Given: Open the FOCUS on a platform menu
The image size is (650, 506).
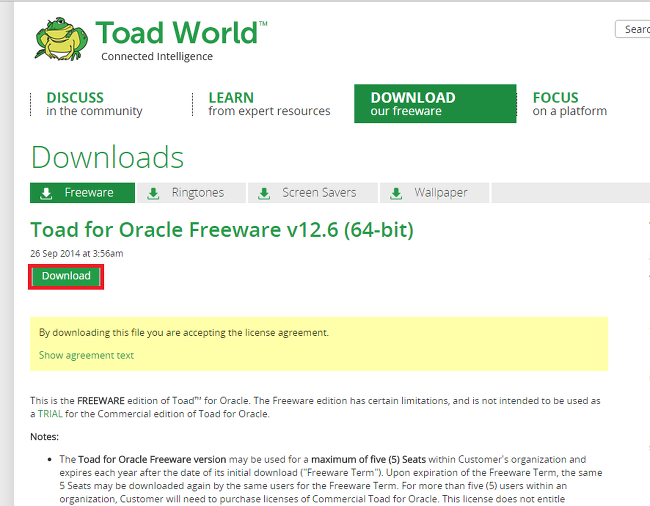Looking at the screenshot, I should (570, 104).
